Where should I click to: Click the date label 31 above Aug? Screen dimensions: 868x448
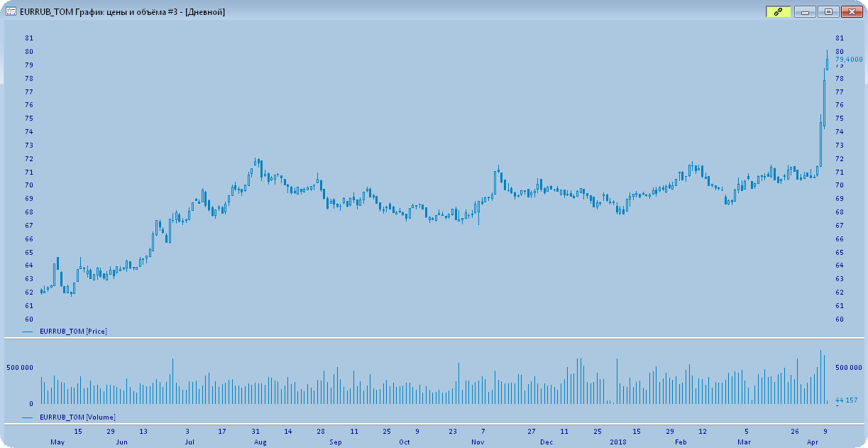(256, 431)
